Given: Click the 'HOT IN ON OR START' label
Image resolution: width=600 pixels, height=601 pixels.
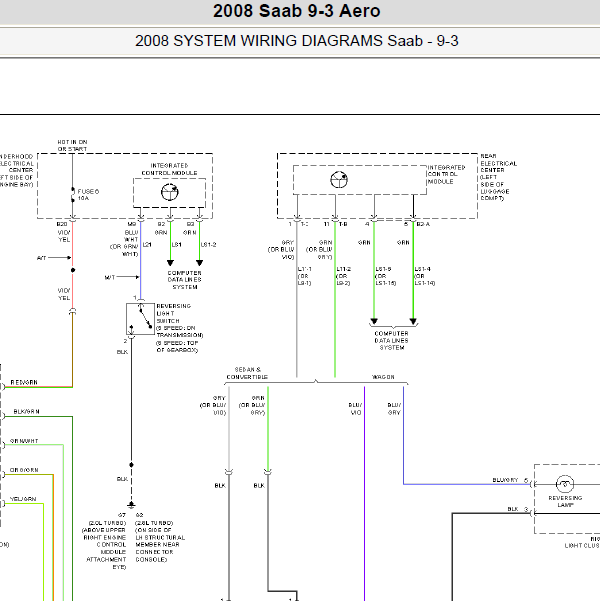Looking at the screenshot, I should (72, 145).
